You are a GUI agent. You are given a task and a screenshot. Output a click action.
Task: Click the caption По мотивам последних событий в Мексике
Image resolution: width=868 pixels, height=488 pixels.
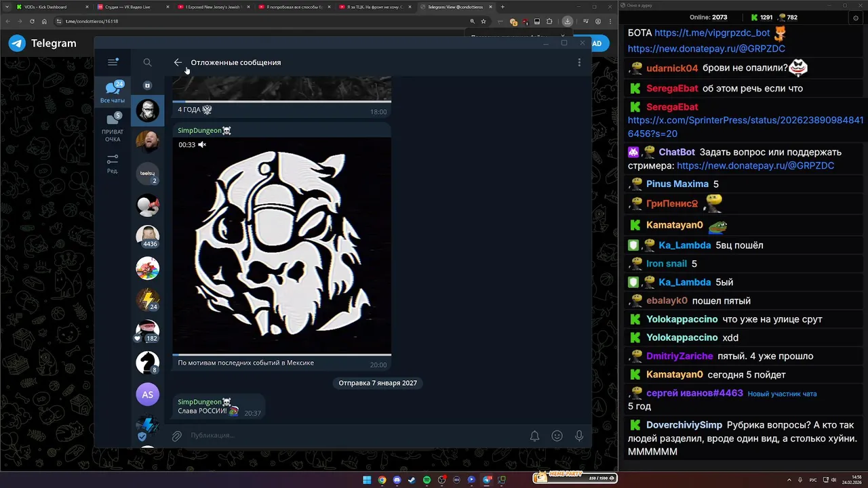245,363
